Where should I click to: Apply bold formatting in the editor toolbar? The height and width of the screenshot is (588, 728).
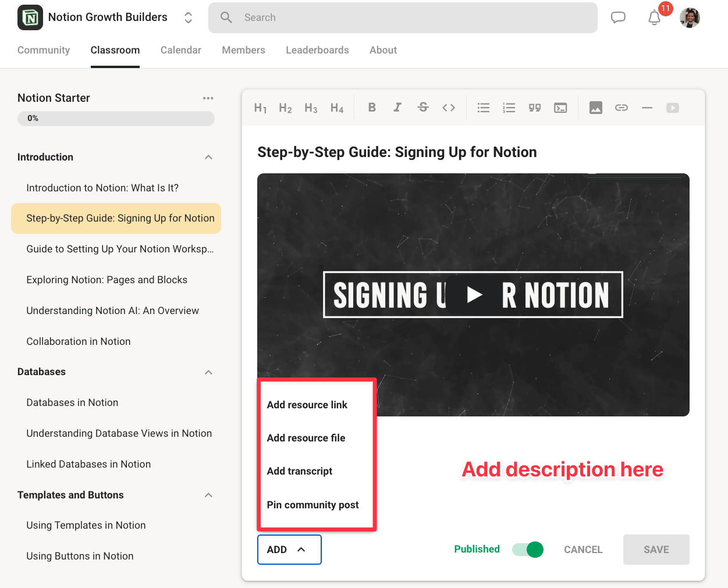(x=372, y=108)
